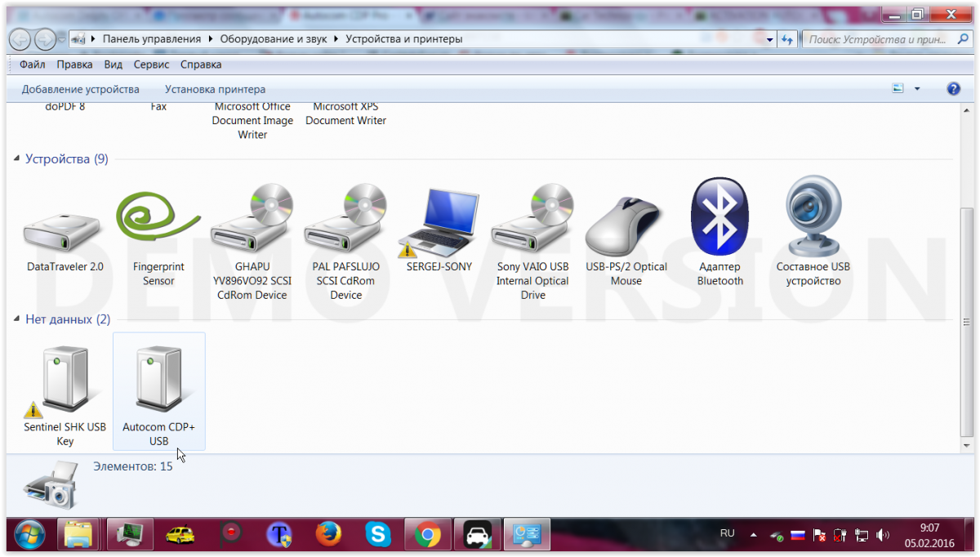
Task: Open the yellow car taskbar application
Action: point(180,536)
